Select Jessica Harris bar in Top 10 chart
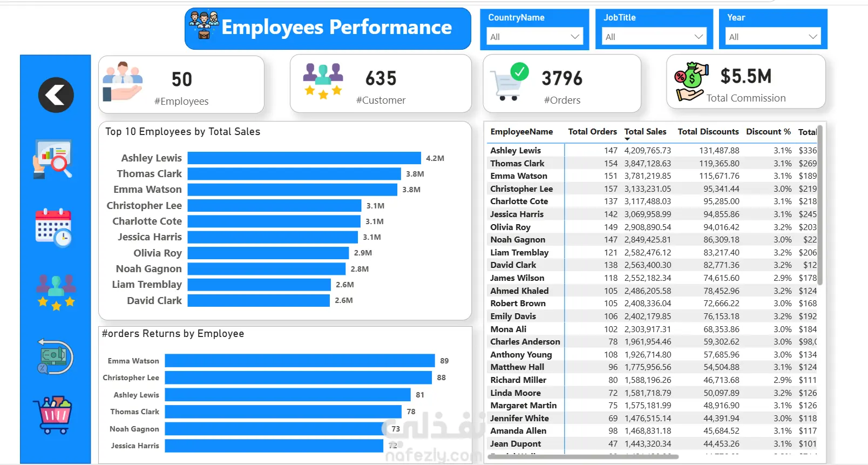868x465 pixels. tap(273, 237)
